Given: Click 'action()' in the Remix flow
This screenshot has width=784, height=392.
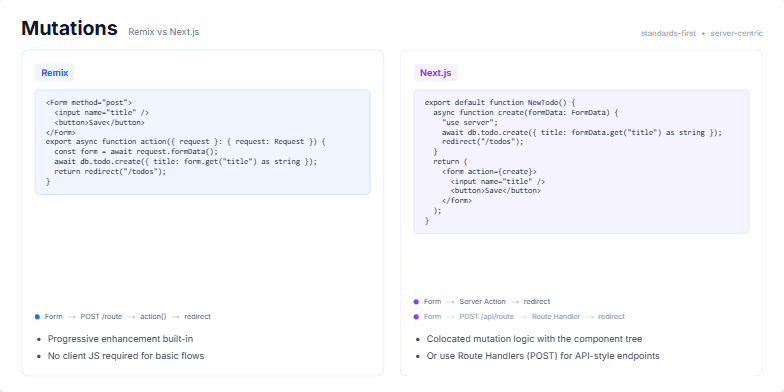Looking at the screenshot, I should [x=153, y=316].
